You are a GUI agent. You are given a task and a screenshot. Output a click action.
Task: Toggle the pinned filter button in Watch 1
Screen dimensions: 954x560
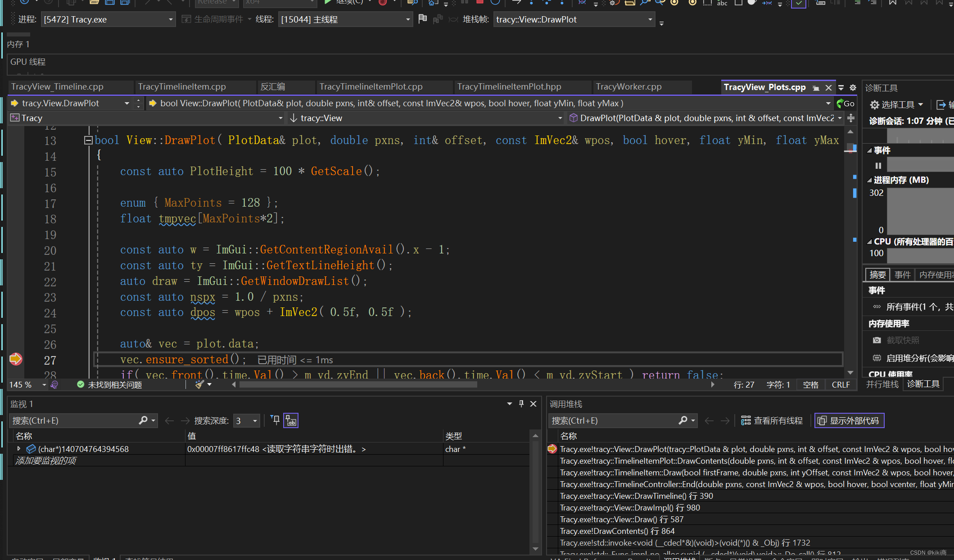coord(275,420)
